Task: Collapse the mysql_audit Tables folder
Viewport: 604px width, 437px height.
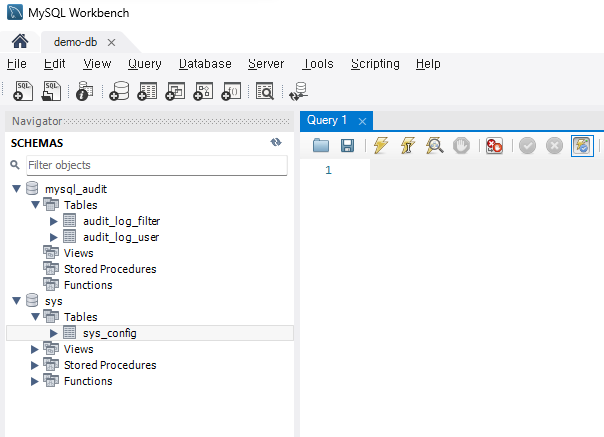Action: (35, 205)
